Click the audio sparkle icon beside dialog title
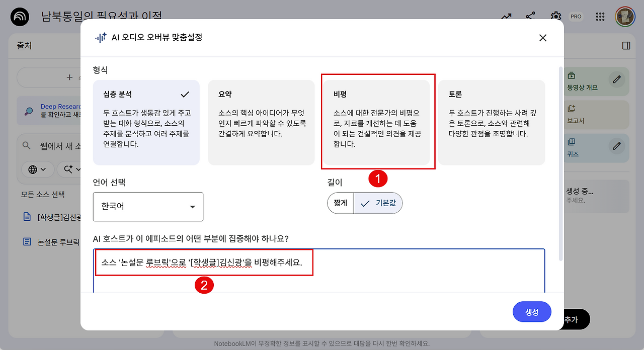Screen dimensions: 644x350 [x=101, y=38]
